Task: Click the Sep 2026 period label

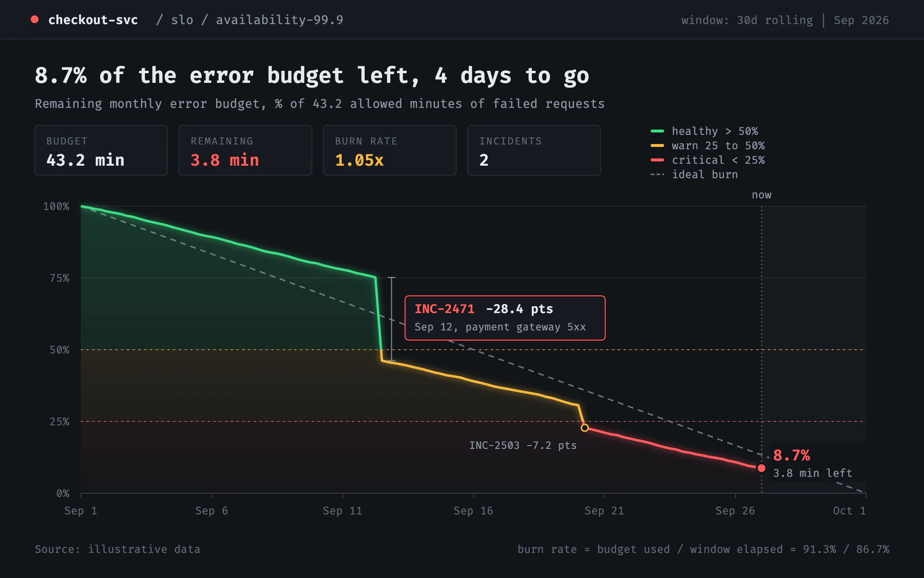Action: point(861,20)
